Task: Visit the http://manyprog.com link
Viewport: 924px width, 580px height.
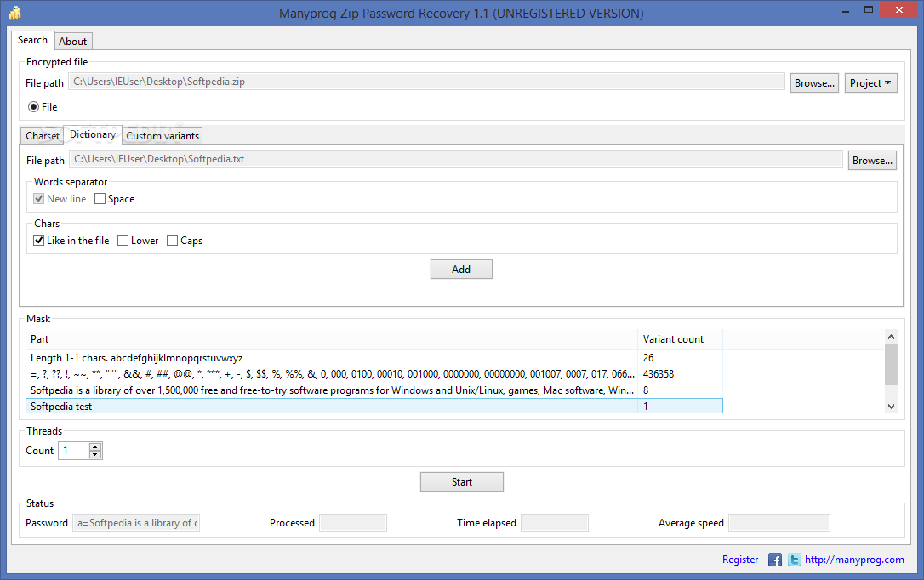Action: coord(854,560)
